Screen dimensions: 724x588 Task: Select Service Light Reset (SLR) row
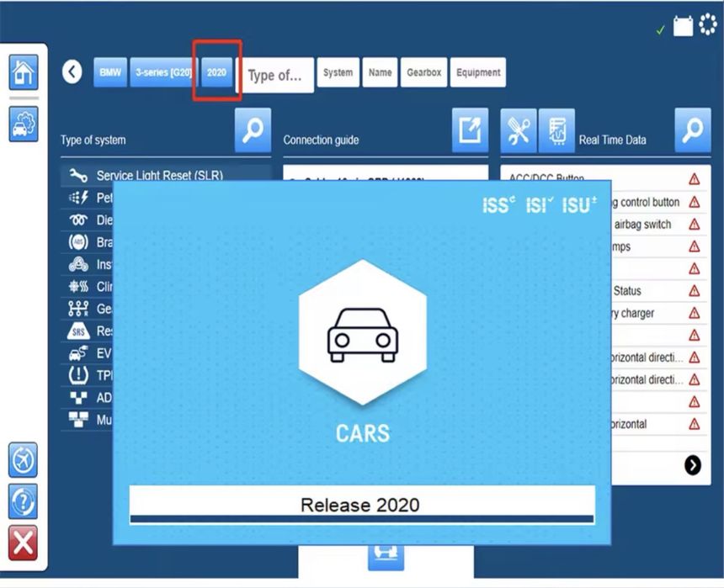[x=166, y=175]
